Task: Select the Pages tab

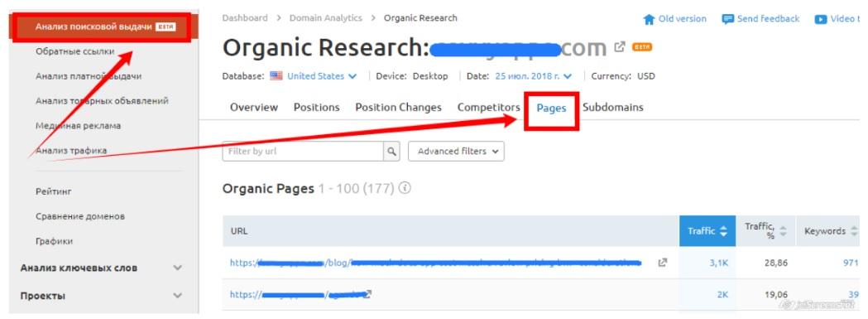Action: (551, 109)
